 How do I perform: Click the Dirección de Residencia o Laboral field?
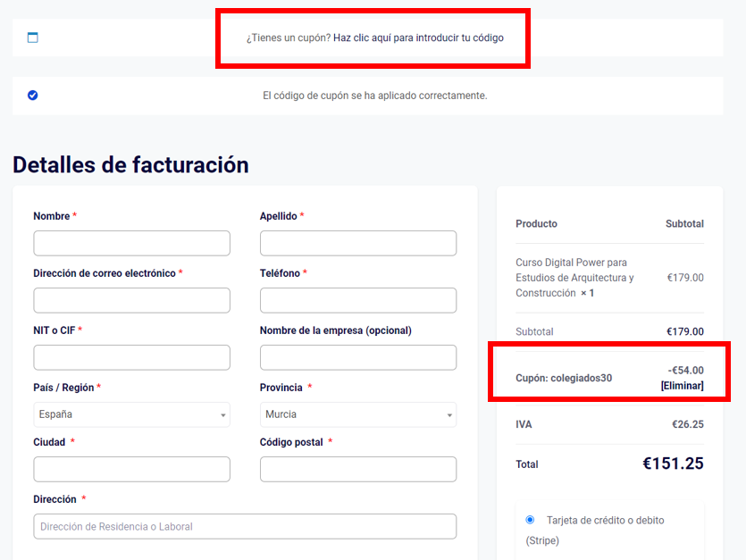245,526
